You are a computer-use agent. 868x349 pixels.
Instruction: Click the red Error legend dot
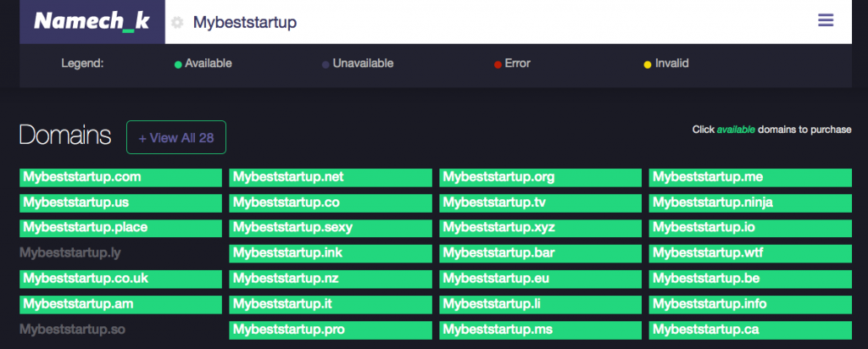pyautogui.click(x=498, y=64)
